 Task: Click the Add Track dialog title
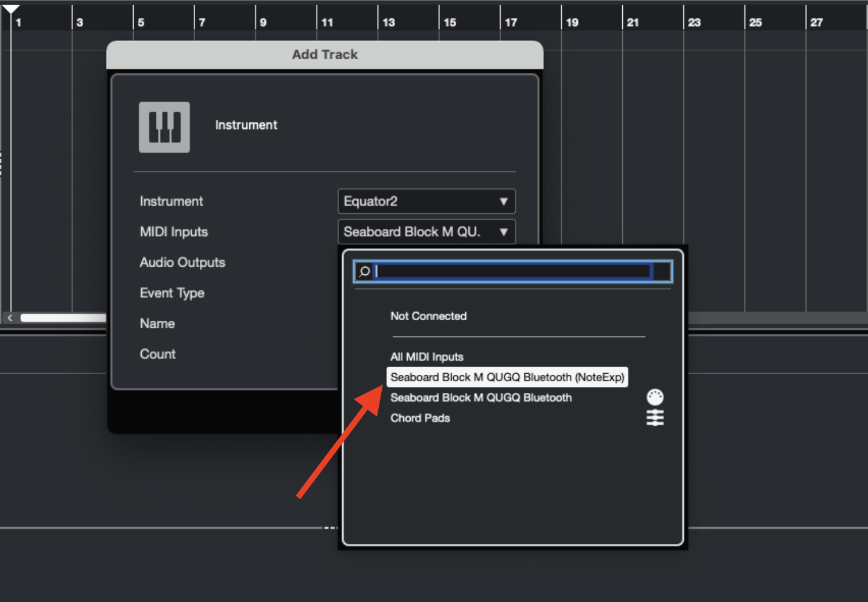coord(325,55)
